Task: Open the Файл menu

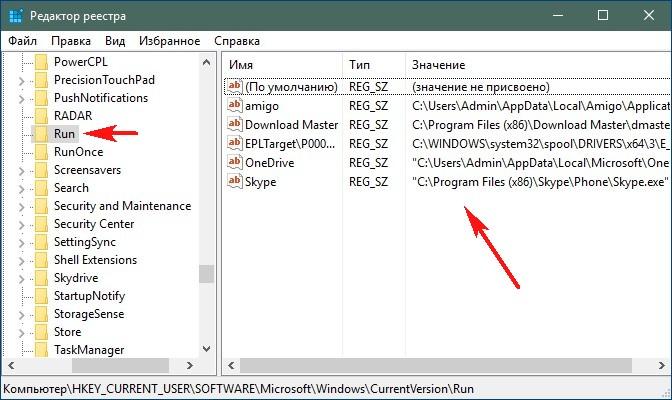Action: pyautogui.click(x=23, y=41)
